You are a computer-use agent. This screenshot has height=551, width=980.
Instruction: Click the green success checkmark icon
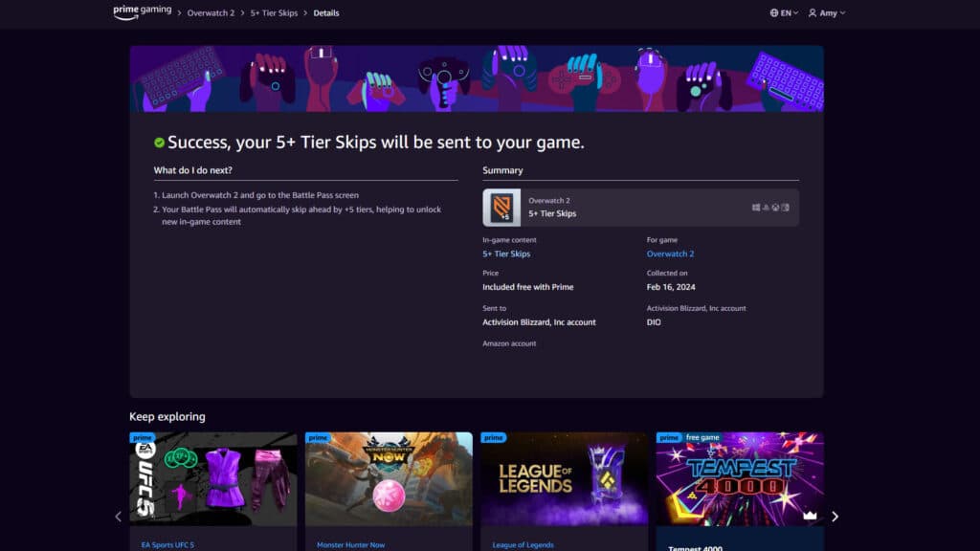pyautogui.click(x=160, y=141)
